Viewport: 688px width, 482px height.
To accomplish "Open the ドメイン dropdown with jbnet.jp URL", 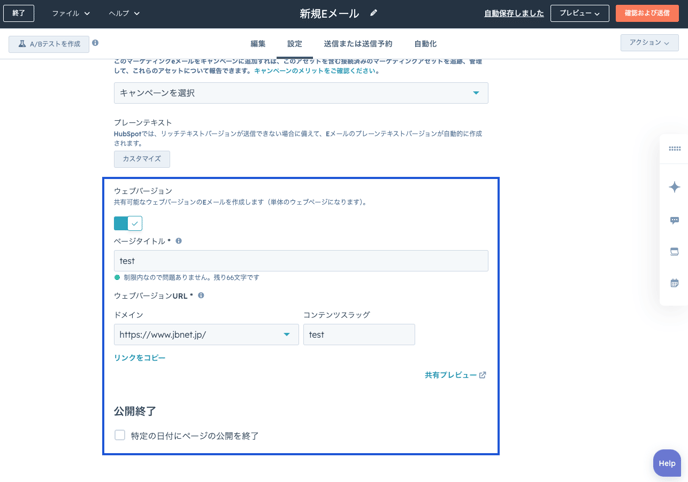I will tap(206, 335).
